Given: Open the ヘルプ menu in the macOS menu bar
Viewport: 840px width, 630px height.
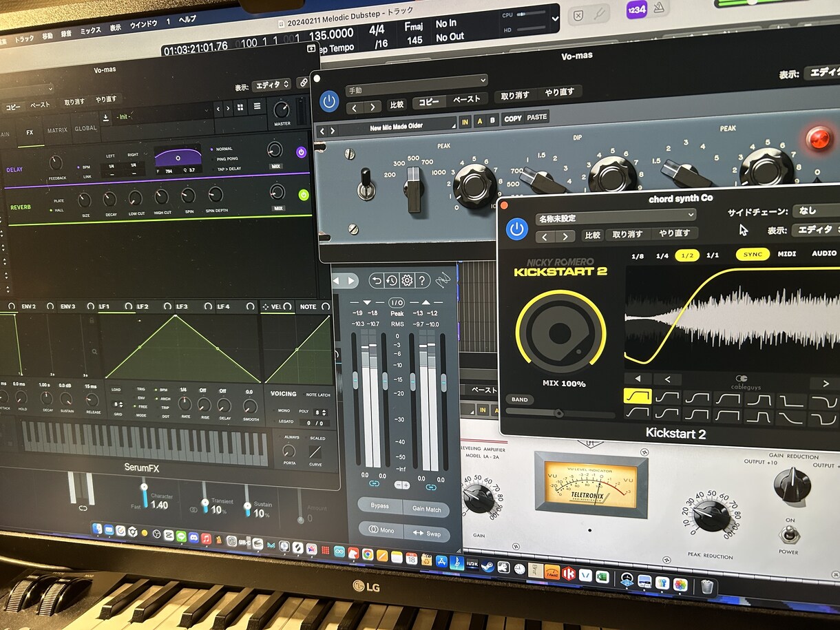Looking at the screenshot, I should pos(187,21).
